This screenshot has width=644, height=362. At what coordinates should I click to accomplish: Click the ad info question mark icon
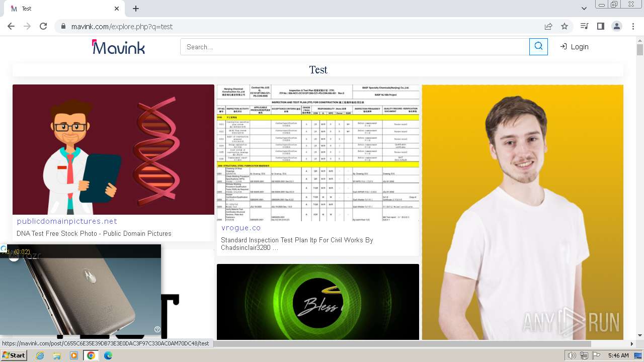157,329
